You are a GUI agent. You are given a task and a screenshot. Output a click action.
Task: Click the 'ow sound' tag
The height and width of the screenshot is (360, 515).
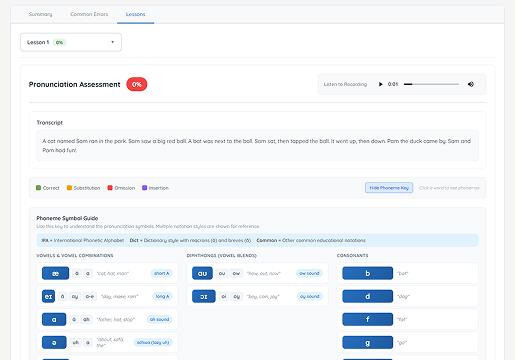click(x=309, y=273)
